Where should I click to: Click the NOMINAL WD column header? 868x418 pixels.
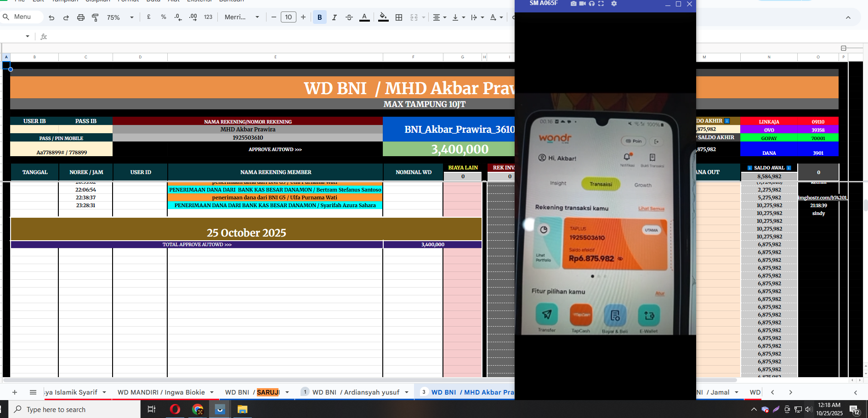tap(414, 172)
